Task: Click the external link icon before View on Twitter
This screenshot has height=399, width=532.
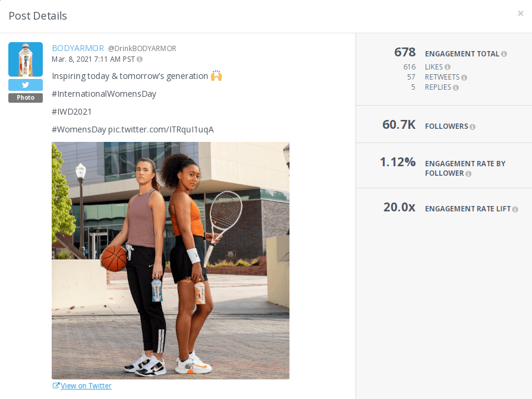Action: point(56,385)
